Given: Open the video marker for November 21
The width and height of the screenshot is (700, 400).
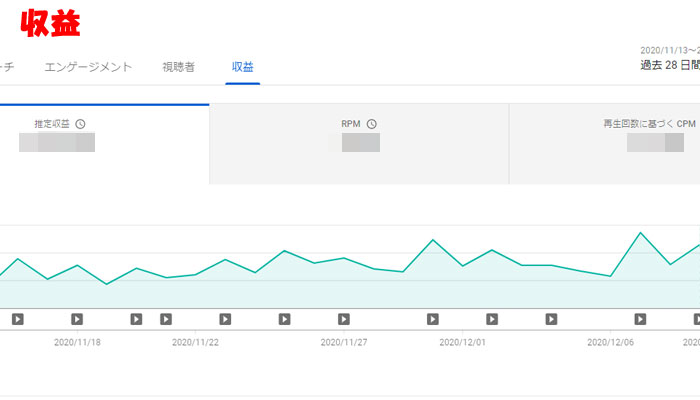Looking at the screenshot, I should click(166, 319).
